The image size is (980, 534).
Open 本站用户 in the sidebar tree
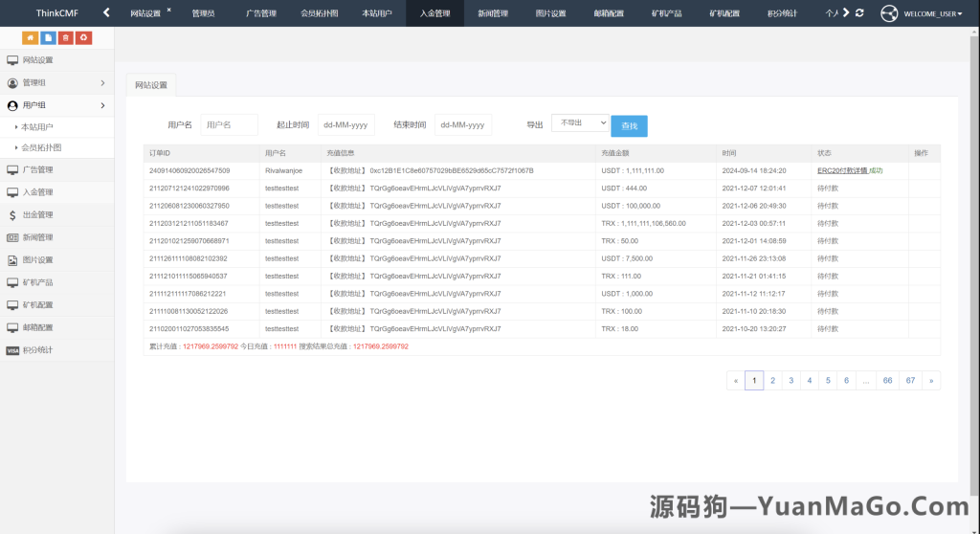(x=37, y=127)
